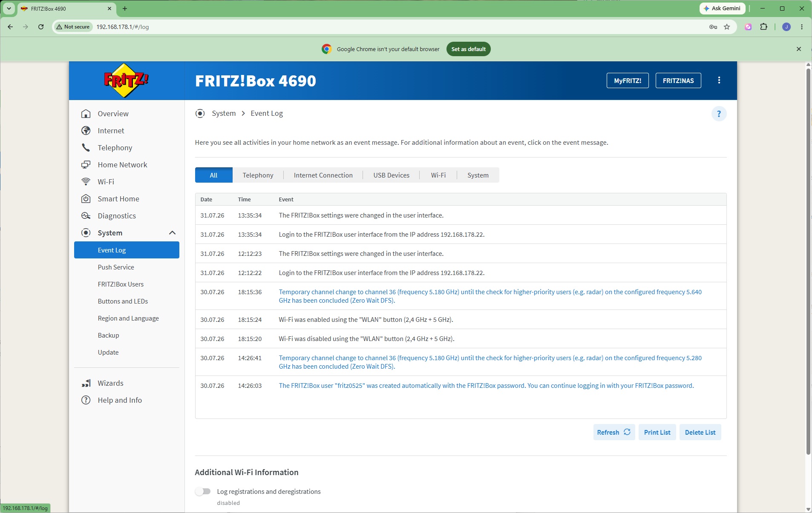The image size is (812, 513).
Task: Open the fritz0525 user created event
Action: [x=486, y=385]
